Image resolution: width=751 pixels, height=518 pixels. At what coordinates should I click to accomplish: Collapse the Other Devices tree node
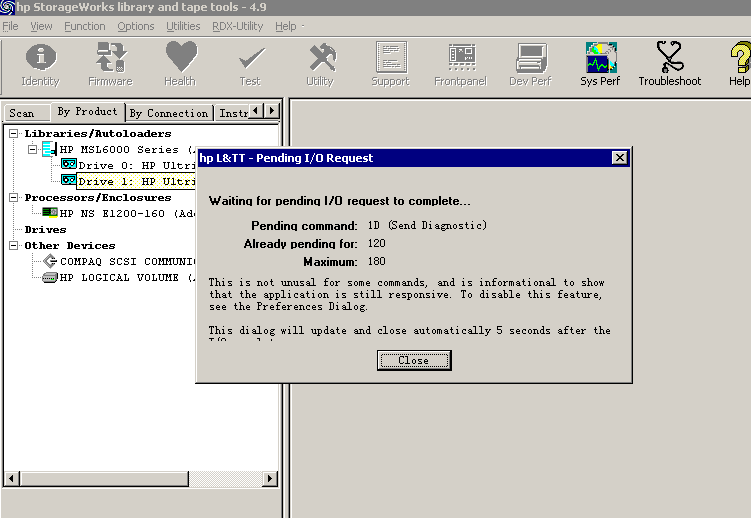(x=13, y=245)
